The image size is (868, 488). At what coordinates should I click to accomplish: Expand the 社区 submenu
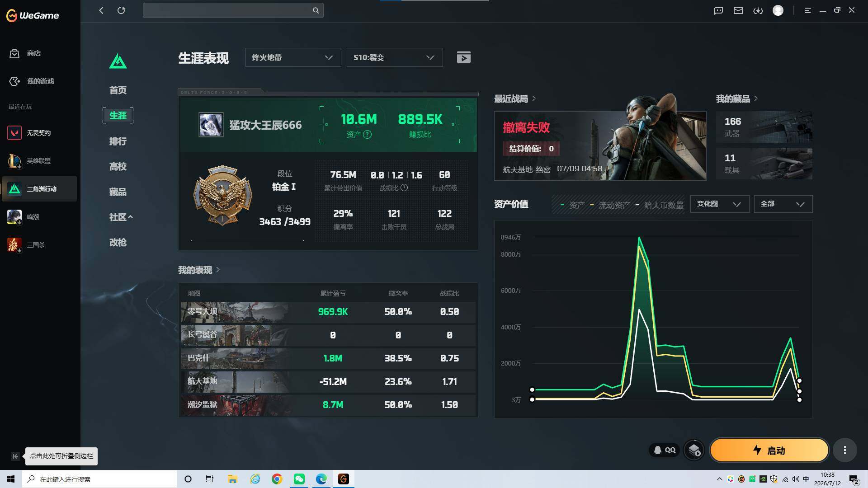pos(121,217)
